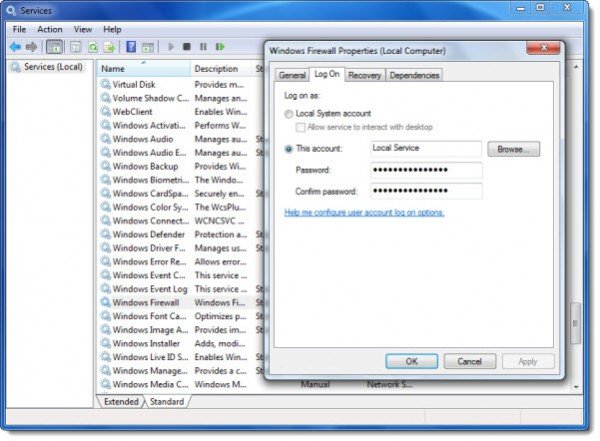Image resolution: width=600 pixels, height=441 pixels.
Task: Toggle Allow service to interact with desktop
Action: click(x=301, y=127)
